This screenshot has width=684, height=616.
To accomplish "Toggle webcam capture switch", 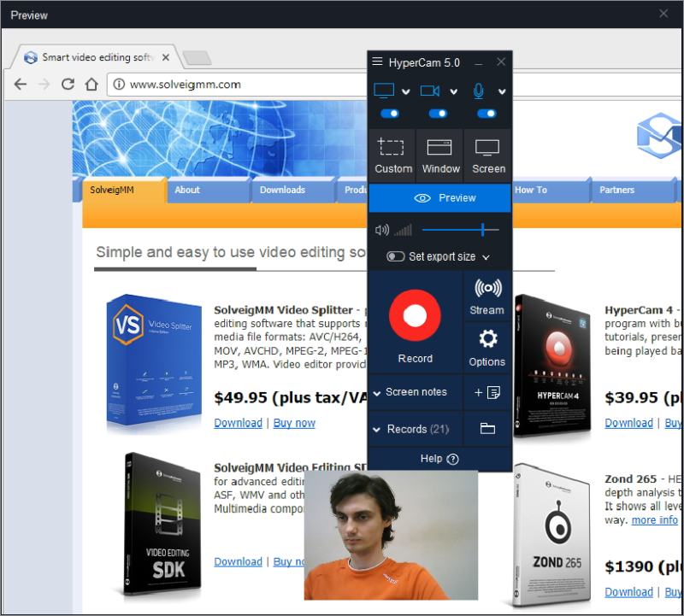I will coord(438,114).
